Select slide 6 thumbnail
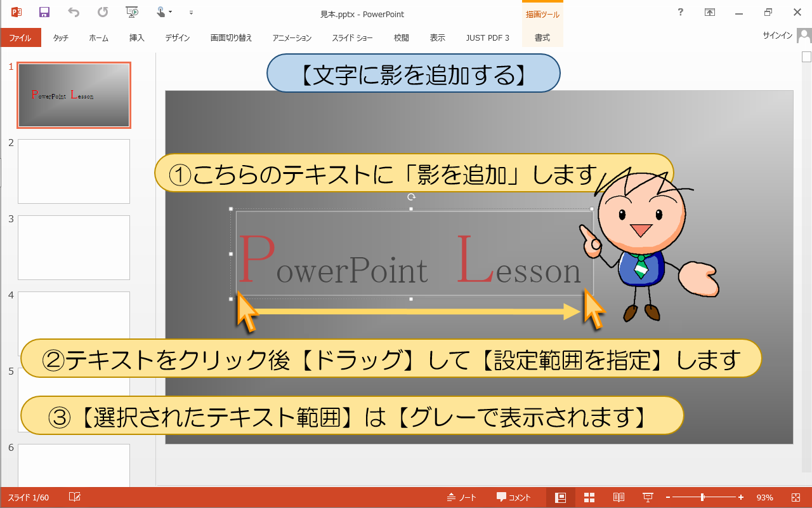 pos(74,465)
